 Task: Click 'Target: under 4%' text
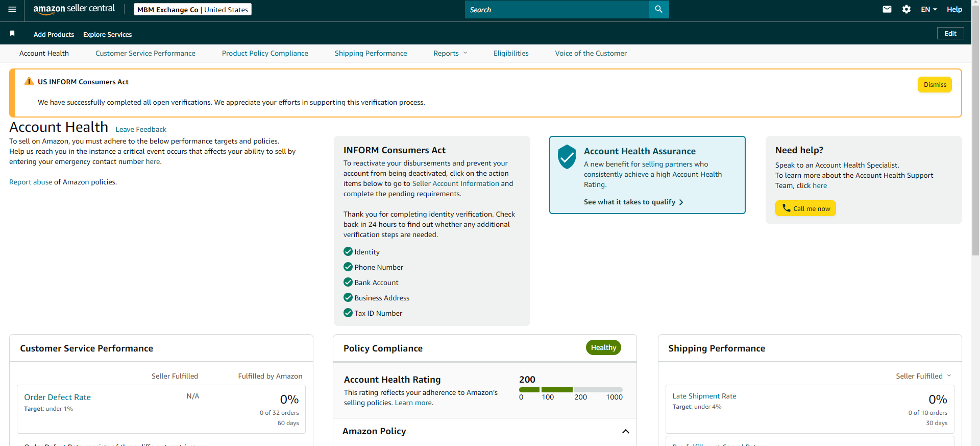pyautogui.click(x=697, y=407)
